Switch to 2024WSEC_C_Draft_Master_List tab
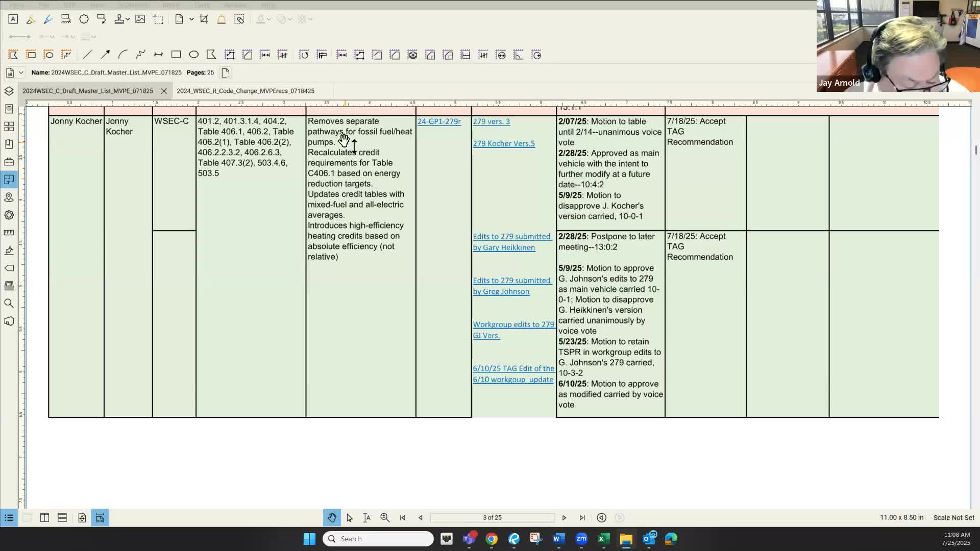The width and height of the screenshot is (980, 551). coord(88,91)
